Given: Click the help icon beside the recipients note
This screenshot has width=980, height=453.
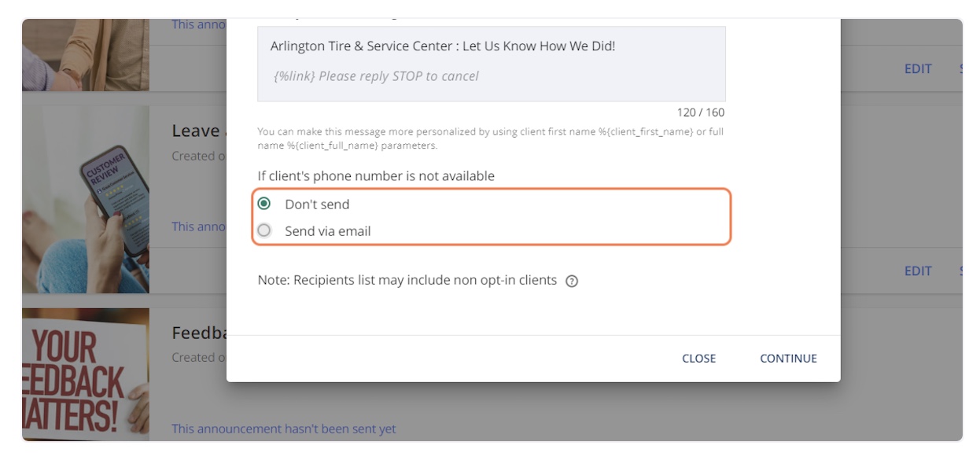Looking at the screenshot, I should (x=572, y=281).
